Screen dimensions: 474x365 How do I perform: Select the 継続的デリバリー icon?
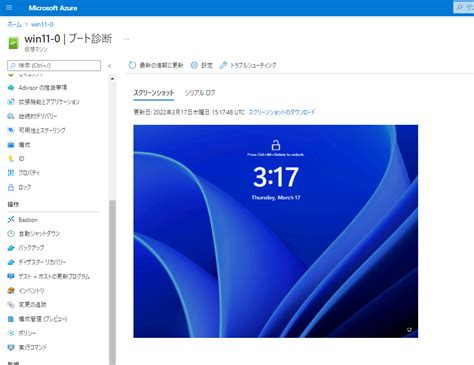(11, 116)
